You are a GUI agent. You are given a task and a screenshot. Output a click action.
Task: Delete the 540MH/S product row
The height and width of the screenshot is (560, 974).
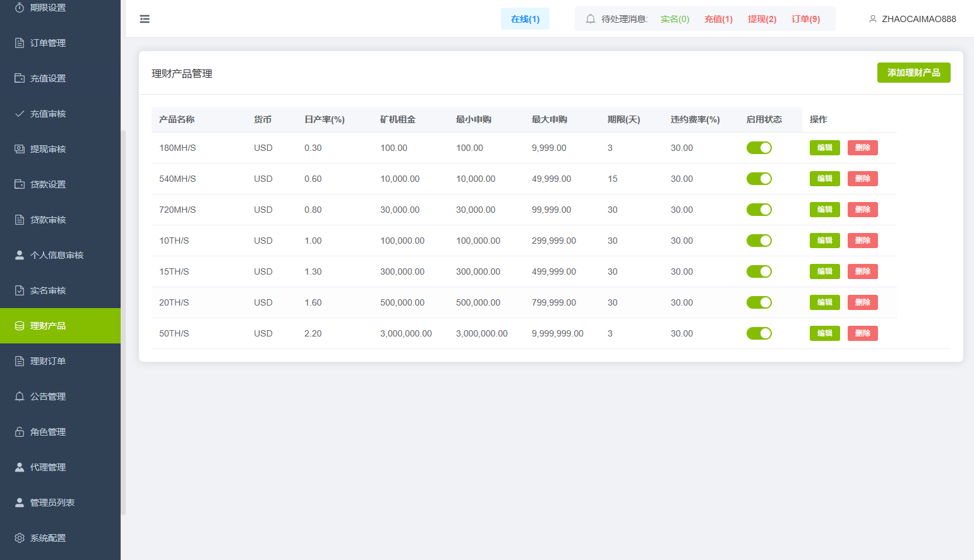pyautogui.click(x=862, y=179)
